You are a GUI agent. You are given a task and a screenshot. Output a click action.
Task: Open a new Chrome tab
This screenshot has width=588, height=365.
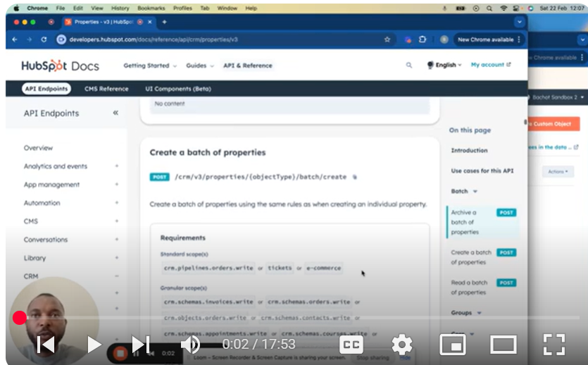coord(164,22)
